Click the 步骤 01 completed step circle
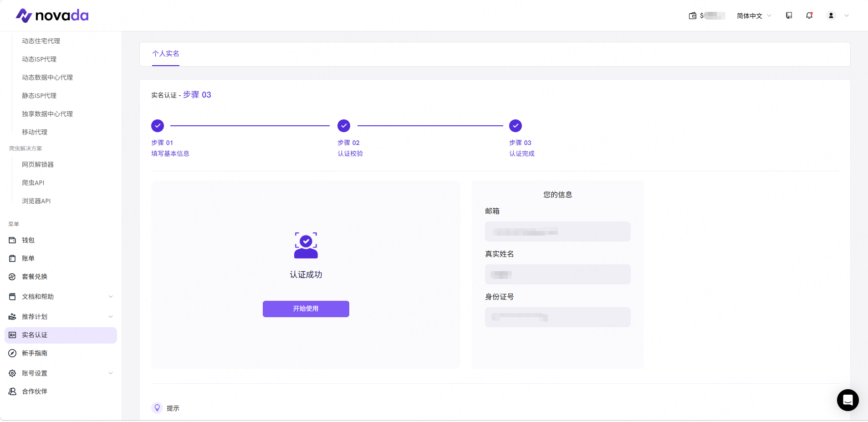868x422 pixels. pos(158,126)
